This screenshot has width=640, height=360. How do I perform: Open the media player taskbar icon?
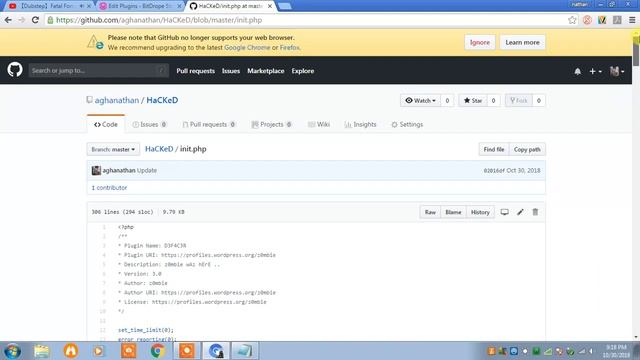[x=98, y=351]
